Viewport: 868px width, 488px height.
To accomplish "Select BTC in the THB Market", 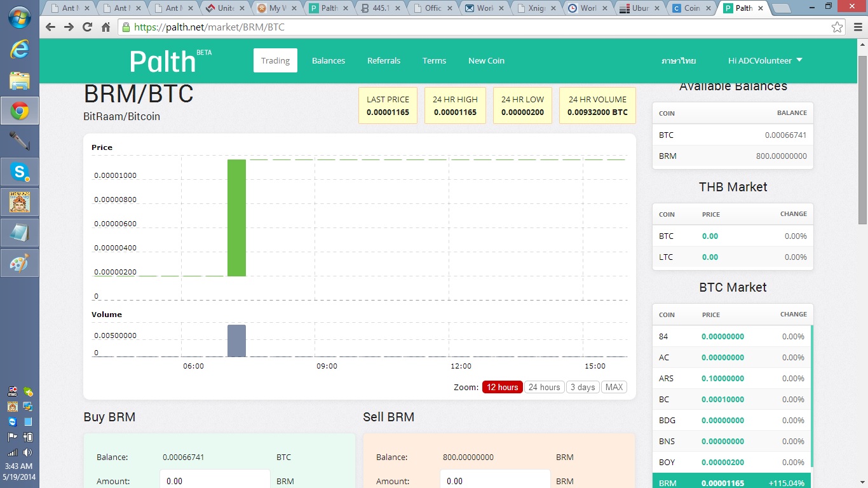I will 733,236.
